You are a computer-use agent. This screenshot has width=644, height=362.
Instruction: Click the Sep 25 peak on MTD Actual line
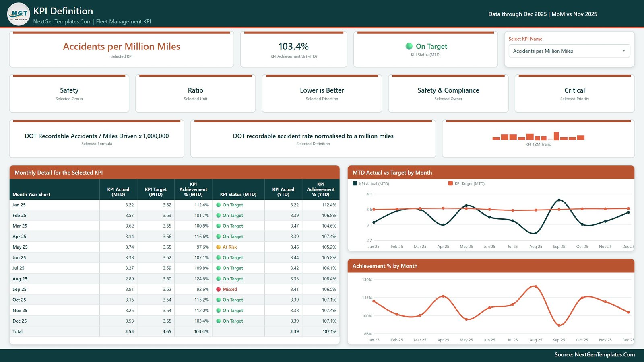(559, 200)
